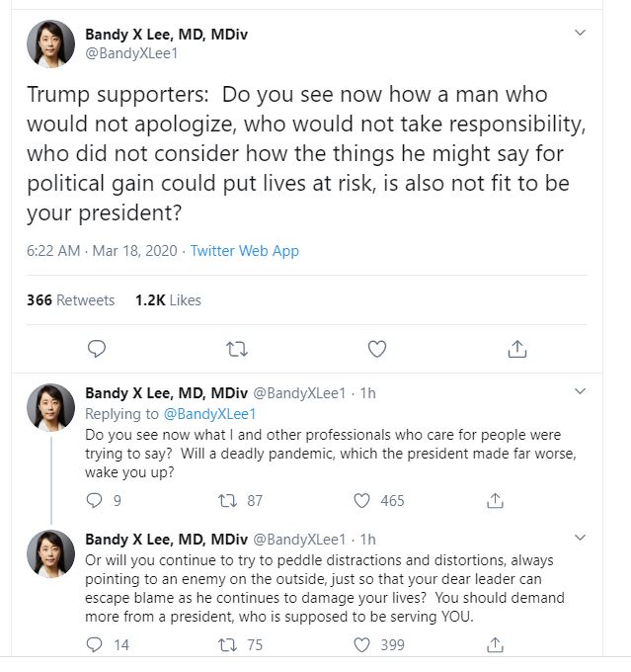Like the reply with 399 likes
Image resolution: width=631 pixels, height=672 pixels.
click(x=362, y=645)
